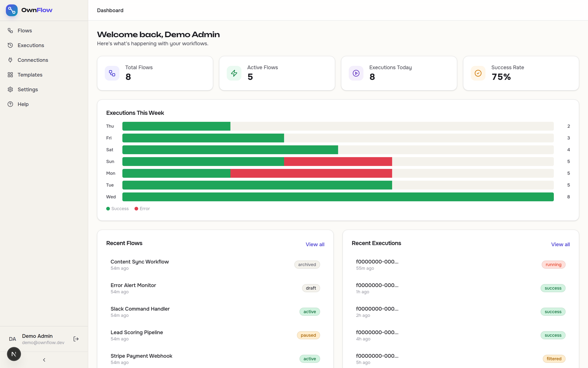Click the Saturday executions bar
588x368 pixels.
pos(230,150)
